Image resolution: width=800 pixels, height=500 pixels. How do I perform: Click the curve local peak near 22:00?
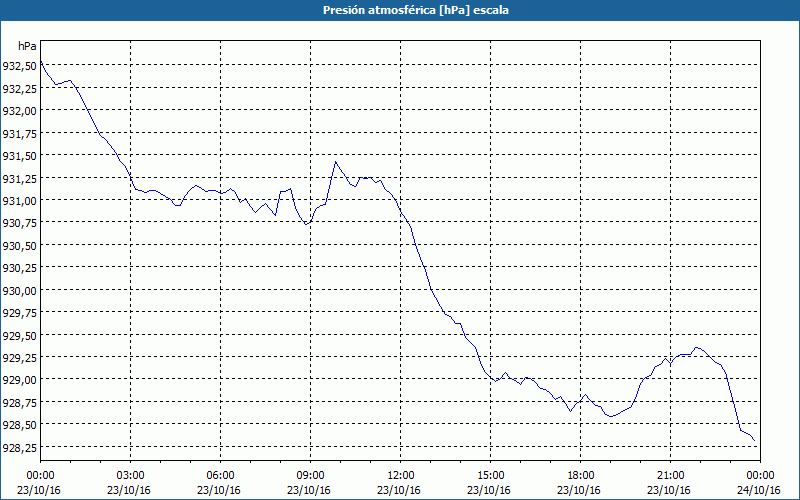coord(696,347)
